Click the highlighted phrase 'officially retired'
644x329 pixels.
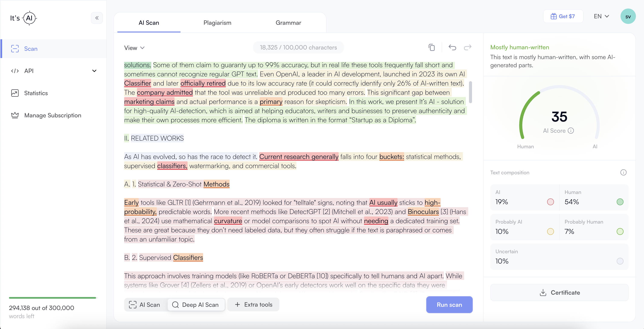(x=203, y=83)
